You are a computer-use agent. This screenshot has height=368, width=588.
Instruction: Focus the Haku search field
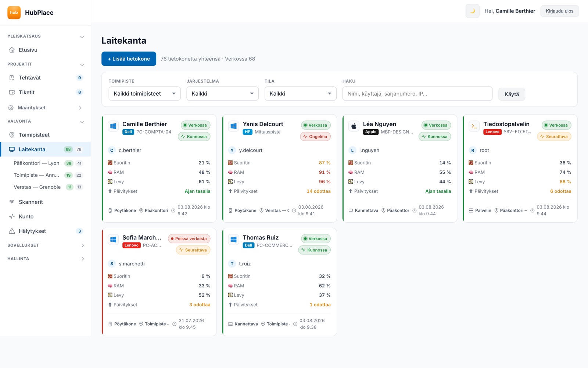pyautogui.click(x=417, y=93)
